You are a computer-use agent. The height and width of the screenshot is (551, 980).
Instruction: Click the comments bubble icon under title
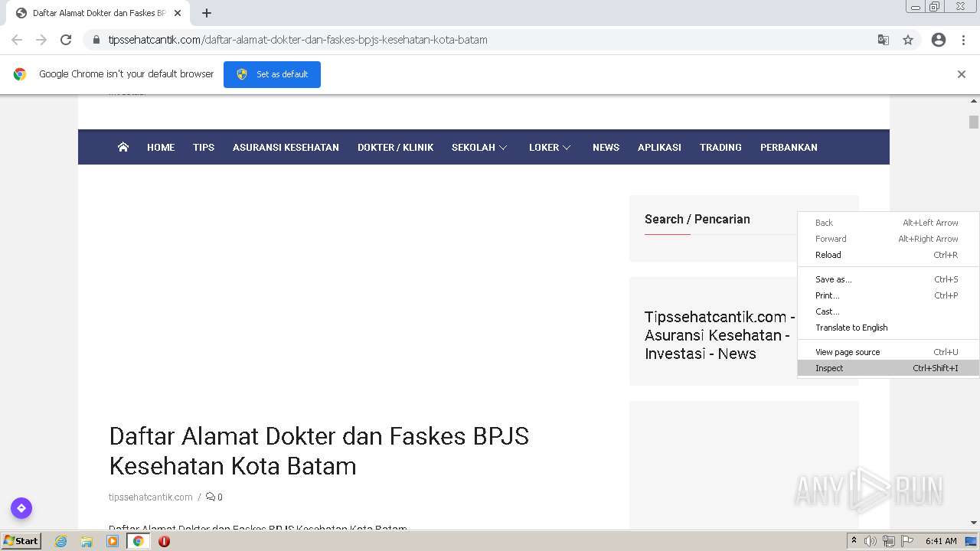(x=211, y=497)
